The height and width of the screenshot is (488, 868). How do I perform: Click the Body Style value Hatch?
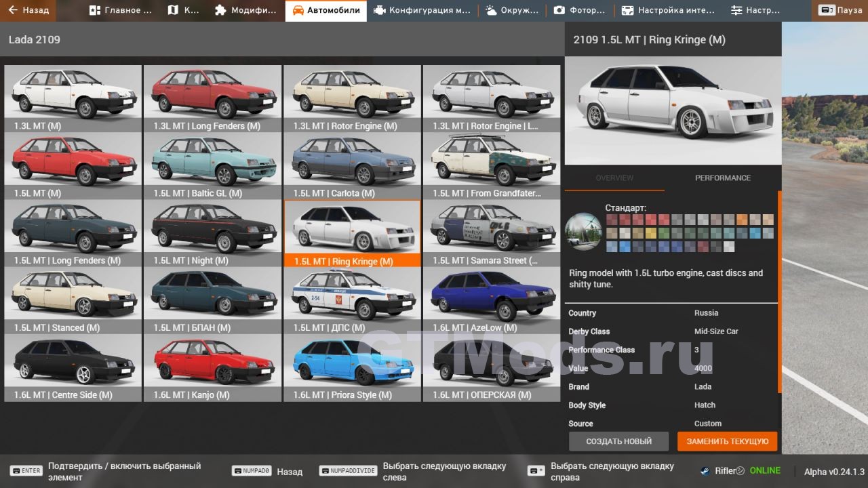click(705, 405)
